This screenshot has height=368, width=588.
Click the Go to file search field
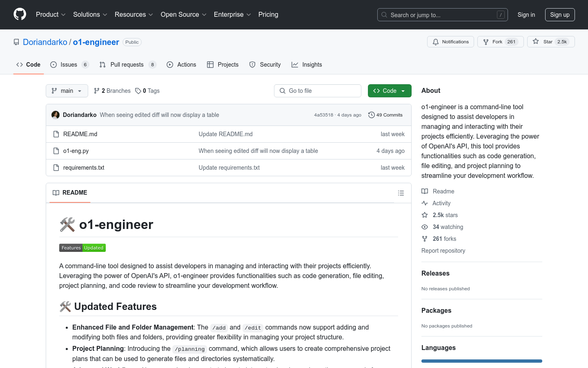(318, 91)
